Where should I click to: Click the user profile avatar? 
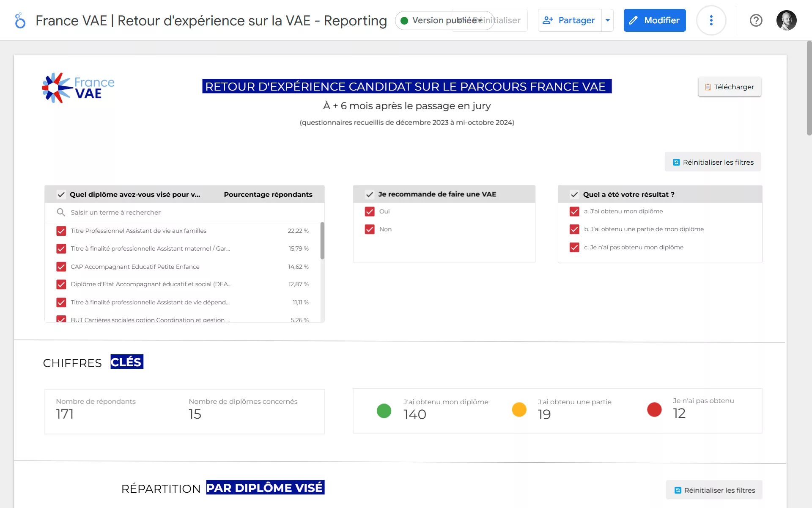pyautogui.click(x=786, y=20)
